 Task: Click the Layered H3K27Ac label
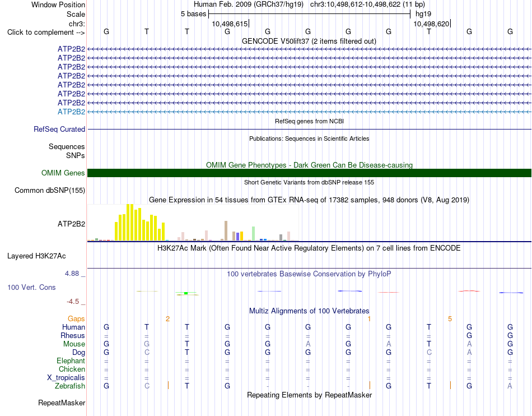tap(36, 256)
